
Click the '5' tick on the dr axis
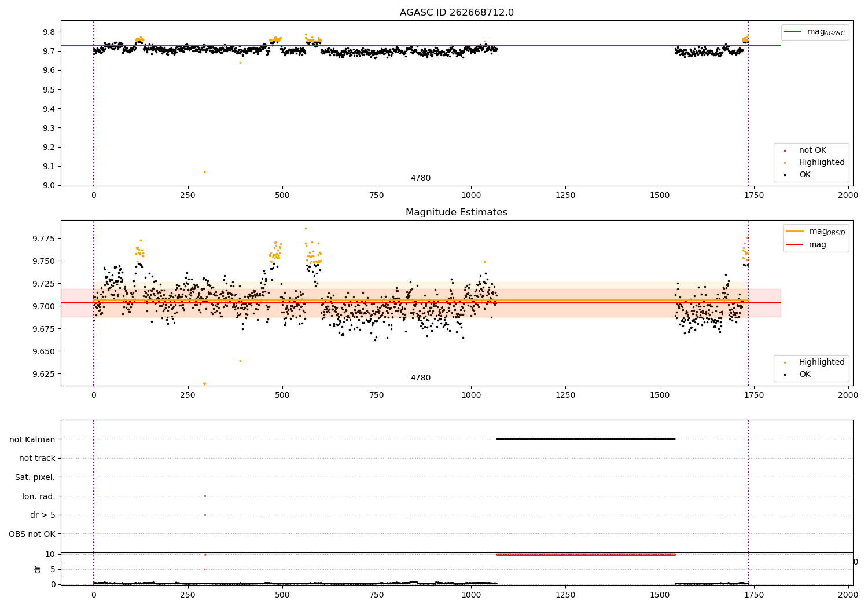click(x=53, y=569)
